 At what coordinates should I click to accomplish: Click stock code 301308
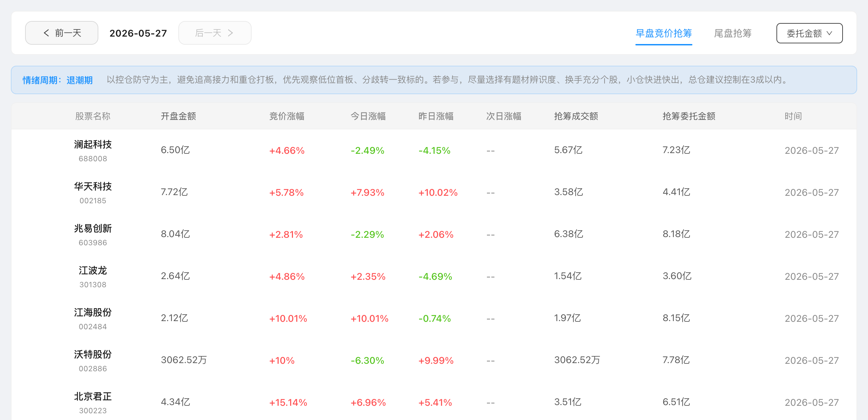tap(93, 285)
